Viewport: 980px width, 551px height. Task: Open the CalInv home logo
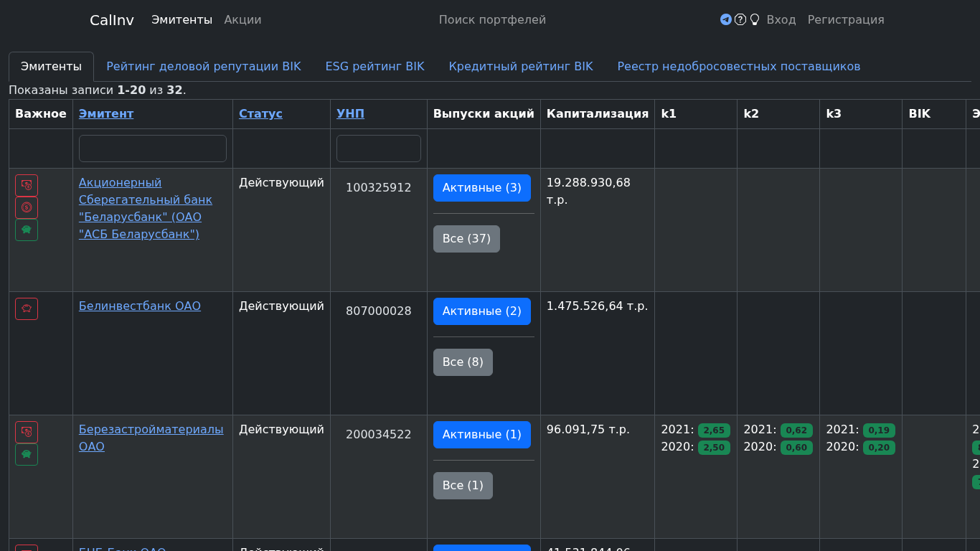[112, 20]
